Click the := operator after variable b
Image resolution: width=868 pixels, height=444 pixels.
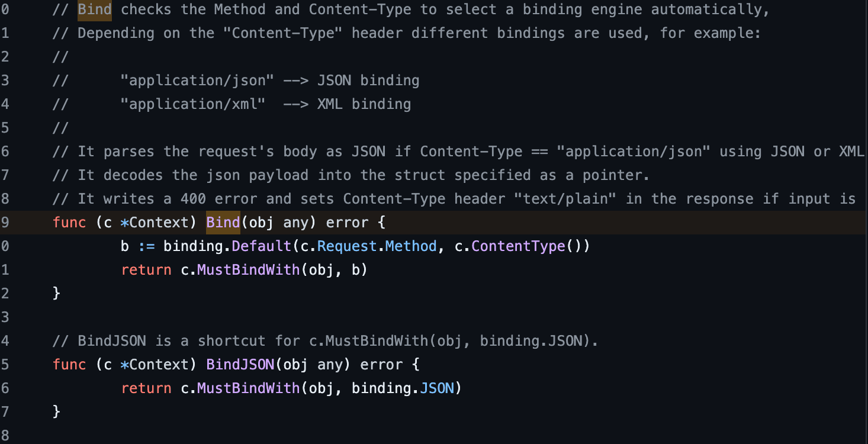[146, 246]
